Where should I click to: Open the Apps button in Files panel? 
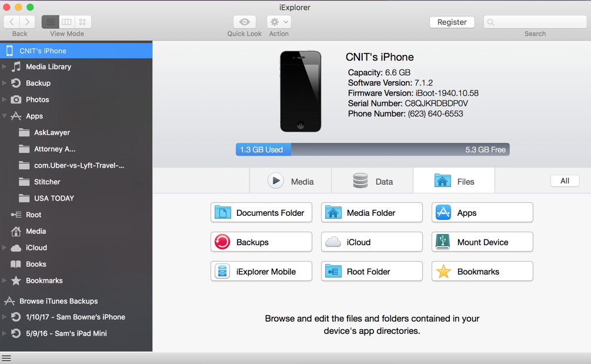(x=482, y=212)
